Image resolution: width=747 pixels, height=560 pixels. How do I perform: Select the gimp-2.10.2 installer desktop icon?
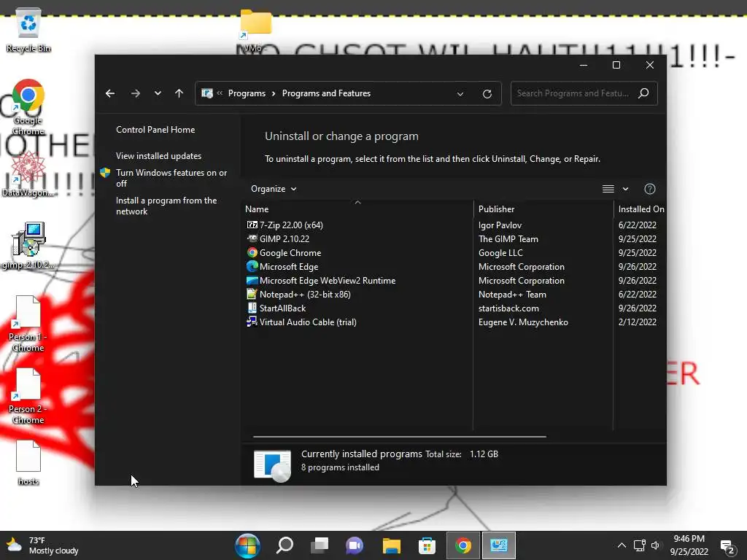click(x=28, y=246)
